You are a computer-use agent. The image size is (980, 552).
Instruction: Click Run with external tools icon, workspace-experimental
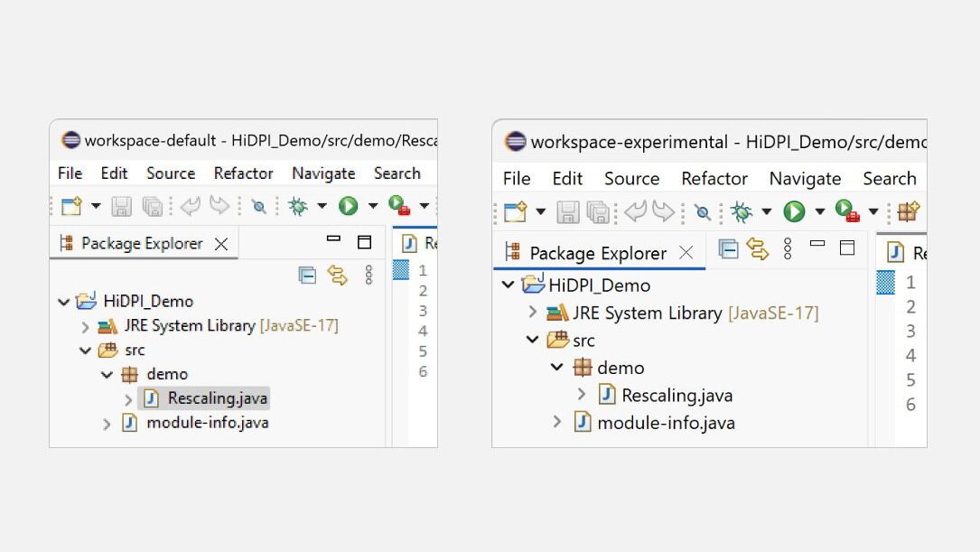[x=847, y=211]
